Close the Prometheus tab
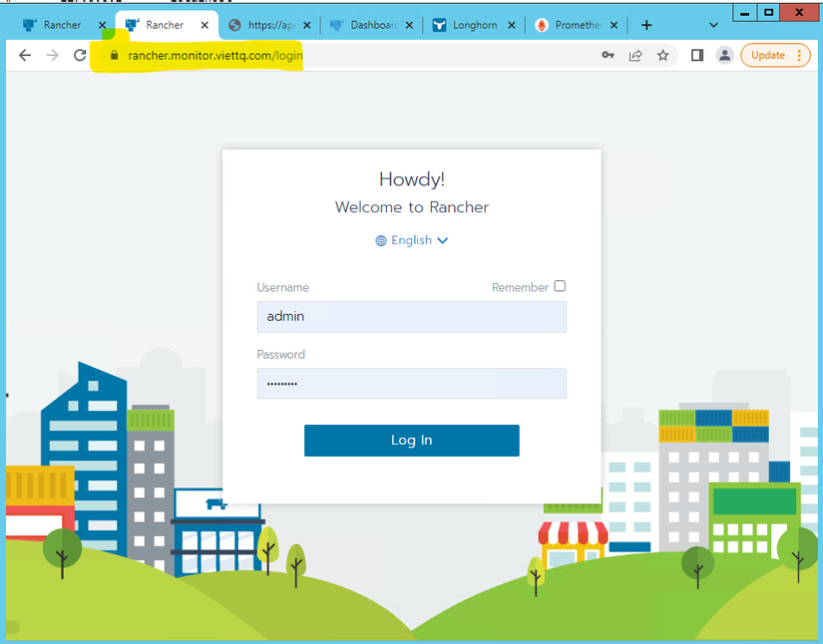823x644 pixels. (x=614, y=25)
